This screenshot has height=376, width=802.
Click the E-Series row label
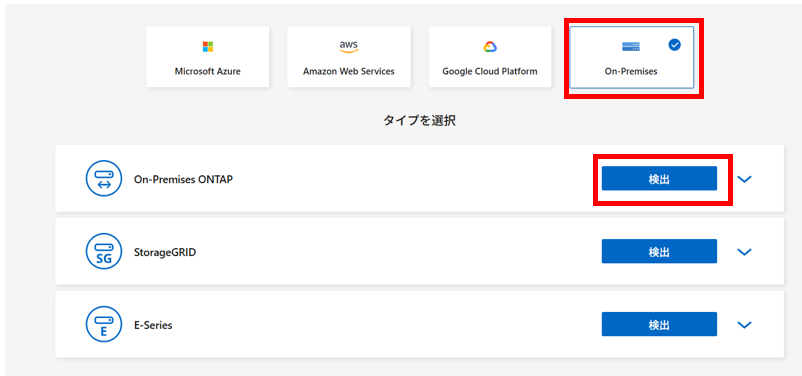153,325
